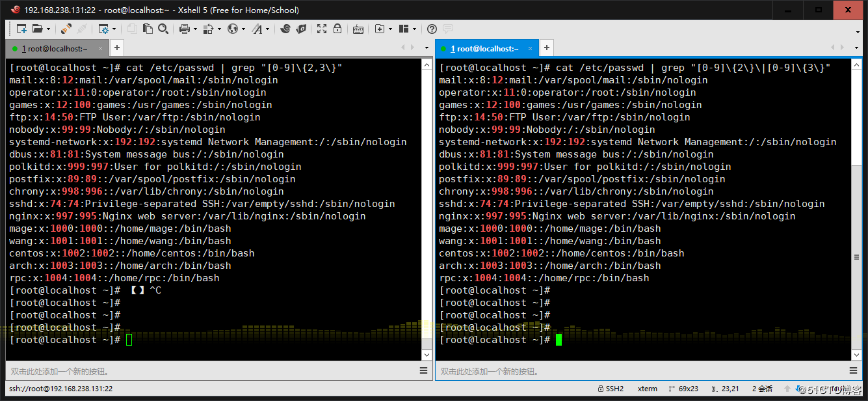Screen dimensions: 868x401
Task: Click the New session toolbar icon
Action: pyautogui.click(x=21, y=29)
